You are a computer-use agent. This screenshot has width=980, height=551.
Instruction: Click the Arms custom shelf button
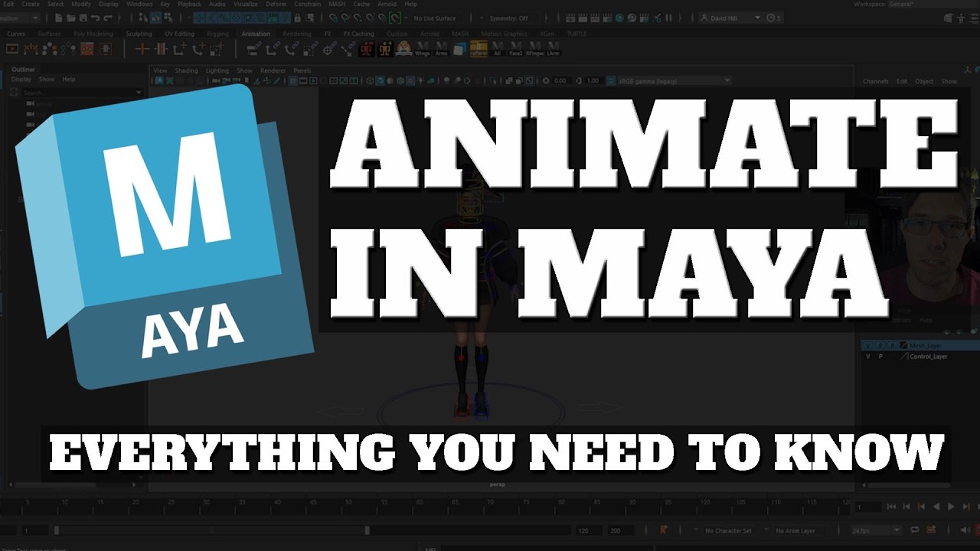[442, 49]
